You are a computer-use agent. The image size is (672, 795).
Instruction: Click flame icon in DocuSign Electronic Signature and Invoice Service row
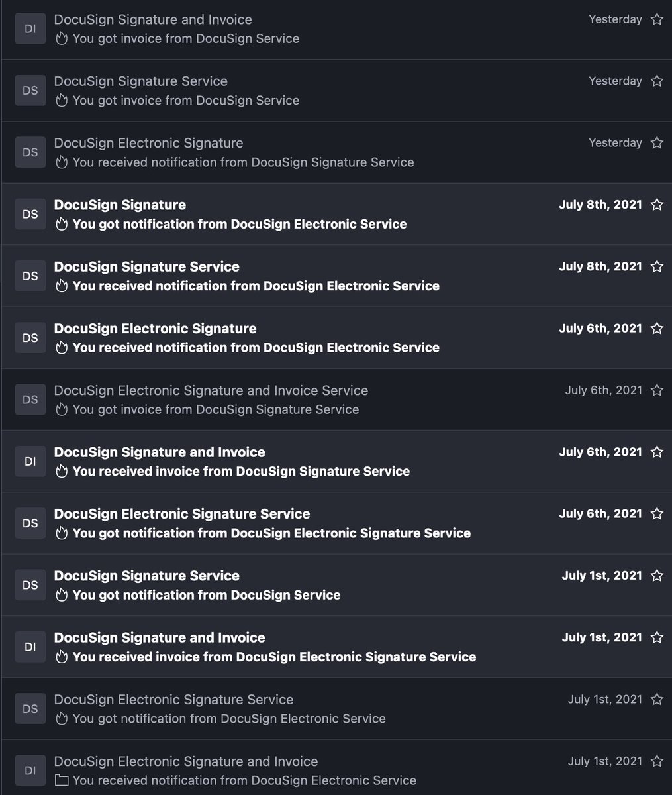pos(62,409)
